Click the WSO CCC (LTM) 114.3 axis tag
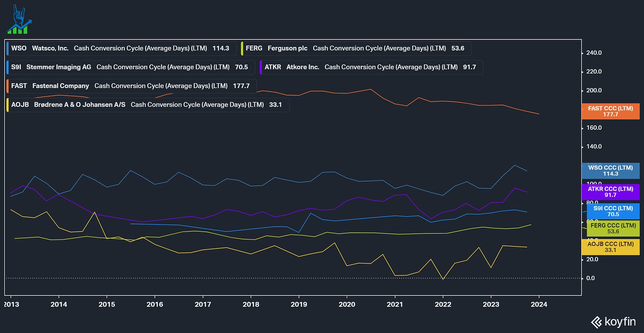This screenshot has height=333, width=644. [x=610, y=171]
